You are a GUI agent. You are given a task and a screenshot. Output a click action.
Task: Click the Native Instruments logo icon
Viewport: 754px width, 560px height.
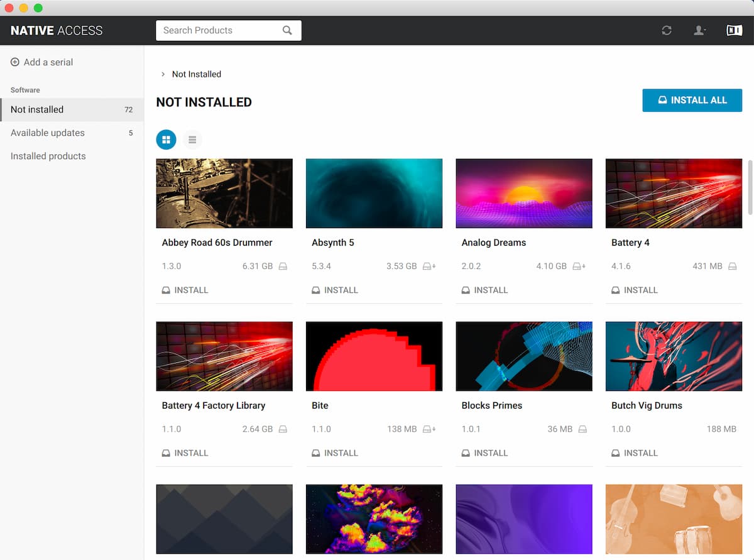point(734,30)
